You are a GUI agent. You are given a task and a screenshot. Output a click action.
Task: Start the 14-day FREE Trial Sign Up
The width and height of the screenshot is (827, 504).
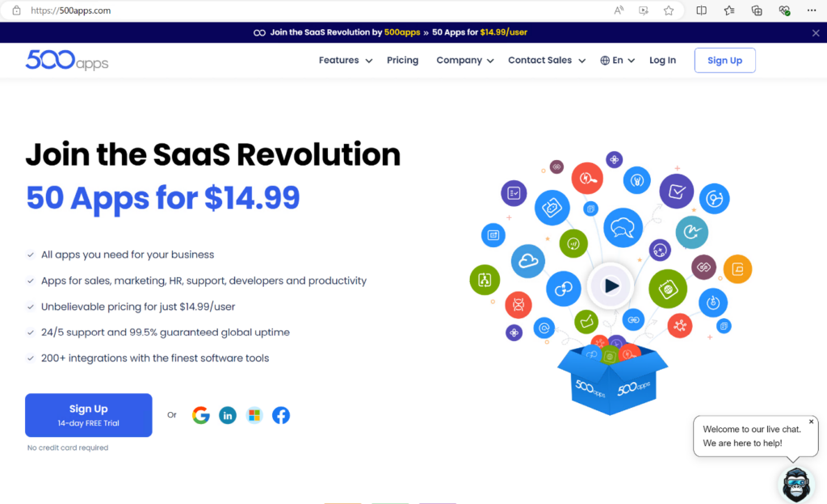click(89, 415)
